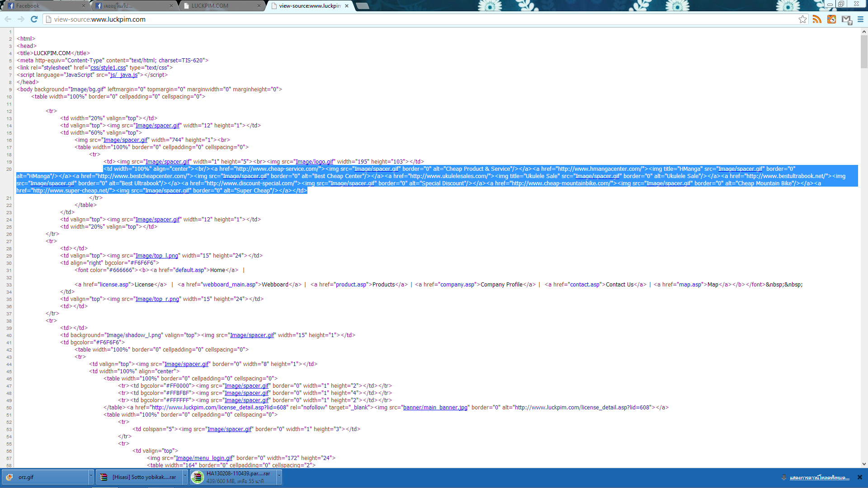Image resolution: width=868 pixels, height=488 pixels.
Task: Click the Image/logo.gif source link
Action: 315,162
